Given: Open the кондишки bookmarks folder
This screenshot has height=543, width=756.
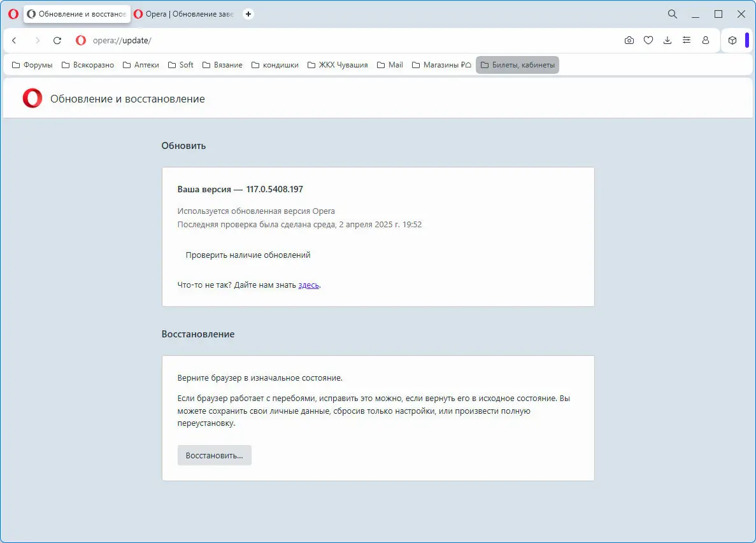Looking at the screenshot, I should point(275,65).
